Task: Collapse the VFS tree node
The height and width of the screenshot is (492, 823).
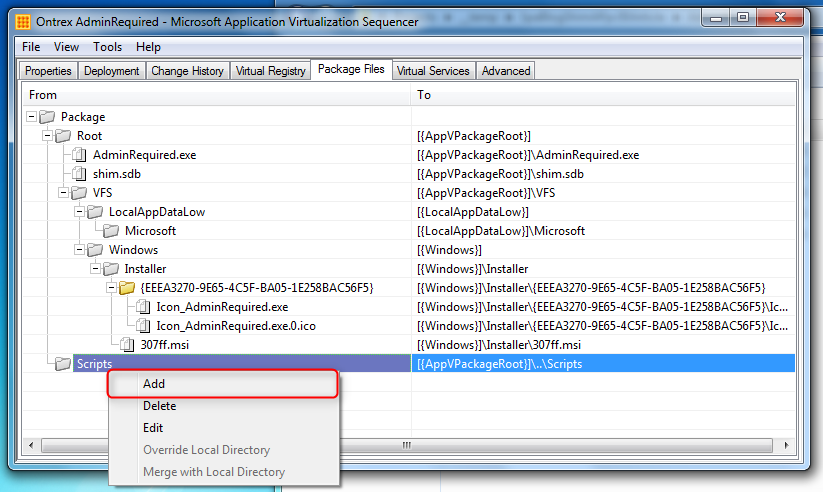Action: point(63,193)
